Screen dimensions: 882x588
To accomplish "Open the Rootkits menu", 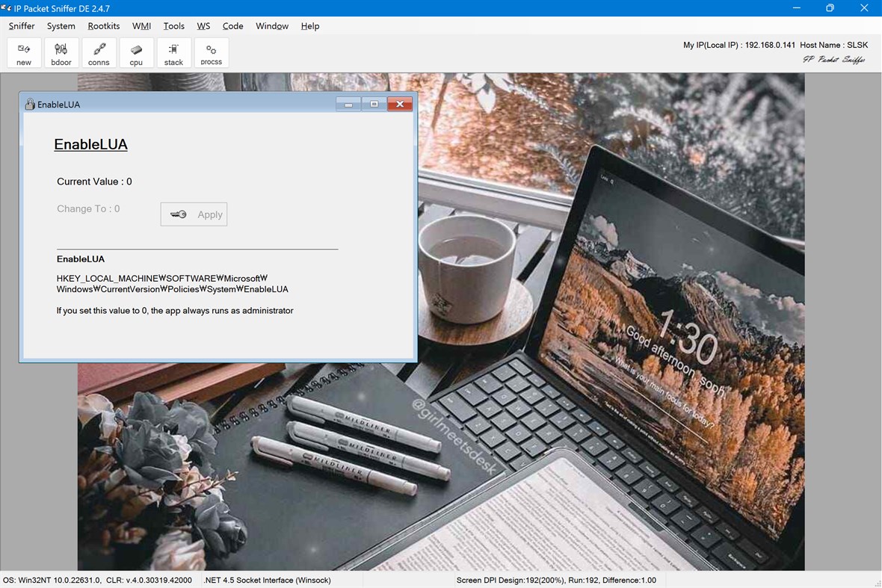I will (x=103, y=26).
